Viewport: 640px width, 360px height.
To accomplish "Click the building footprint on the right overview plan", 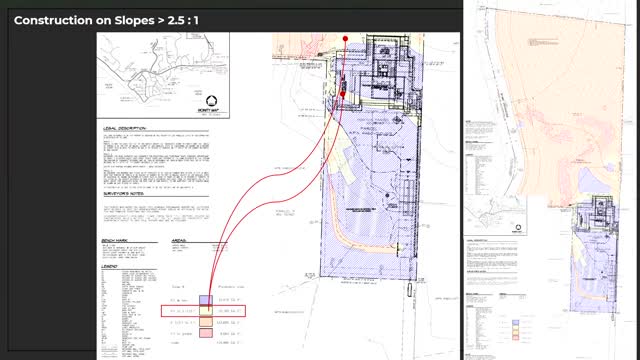I will 597,213.
